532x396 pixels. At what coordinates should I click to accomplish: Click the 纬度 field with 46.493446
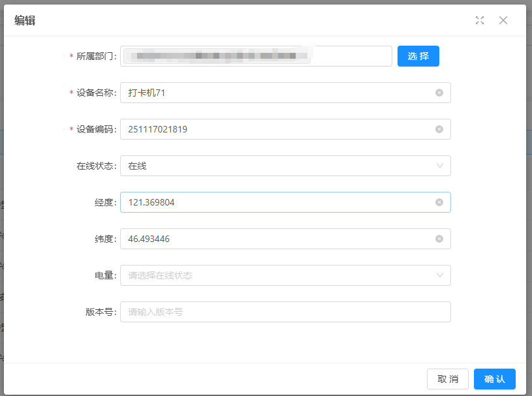click(x=285, y=239)
